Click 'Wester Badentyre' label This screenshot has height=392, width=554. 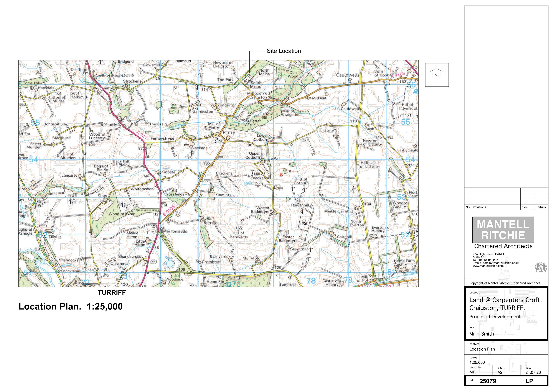260,210
